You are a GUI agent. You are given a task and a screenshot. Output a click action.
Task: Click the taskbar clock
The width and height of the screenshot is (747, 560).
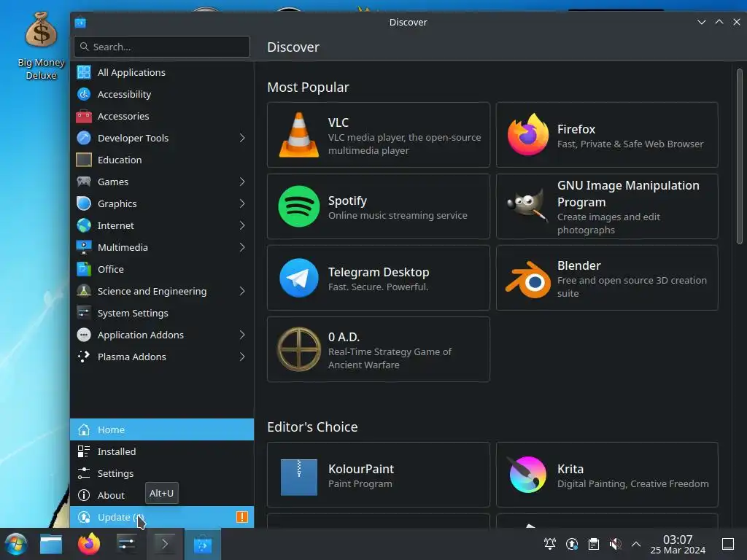coord(678,544)
